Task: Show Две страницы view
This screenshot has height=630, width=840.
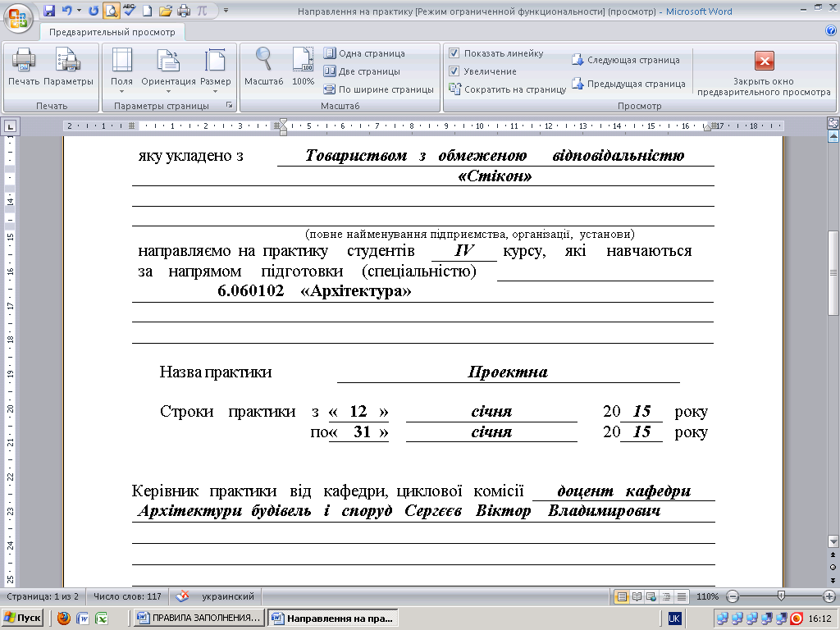Action: click(362, 71)
